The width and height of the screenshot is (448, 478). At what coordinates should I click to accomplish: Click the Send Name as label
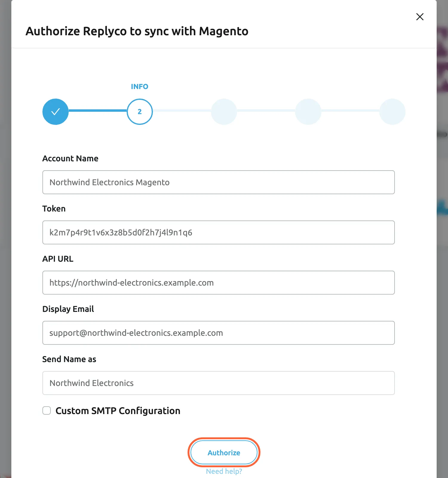point(69,359)
